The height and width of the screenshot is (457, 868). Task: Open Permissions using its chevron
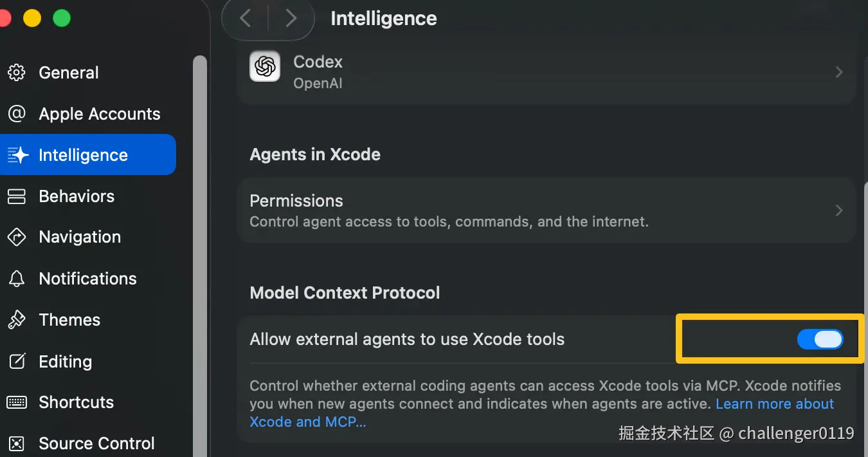(x=838, y=210)
